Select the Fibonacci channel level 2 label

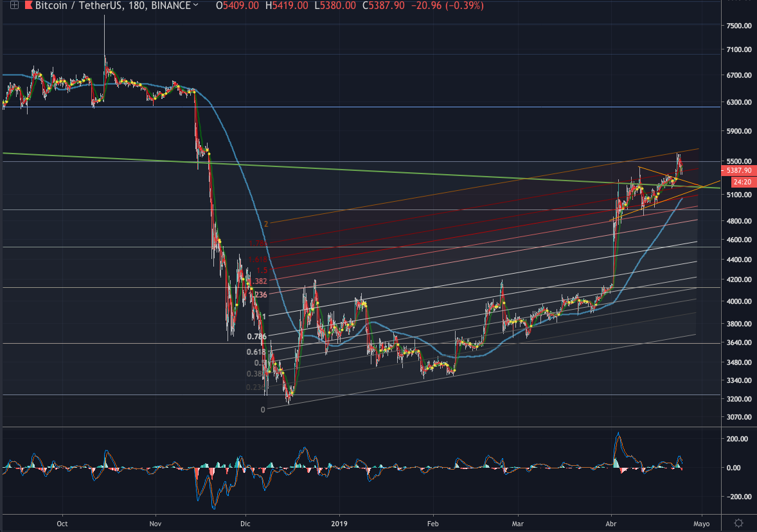tap(265, 224)
